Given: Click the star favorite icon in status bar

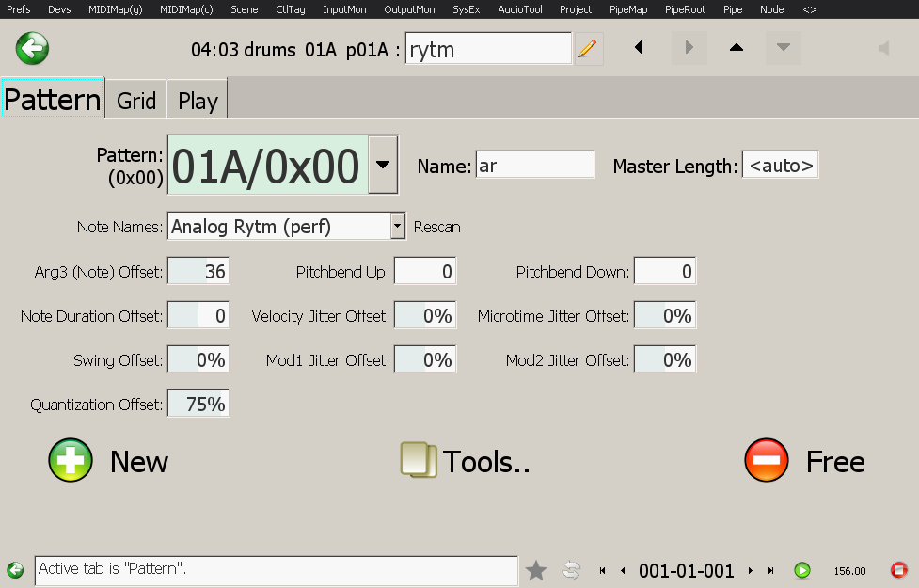Looking at the screenshot, I should [536, 570].
